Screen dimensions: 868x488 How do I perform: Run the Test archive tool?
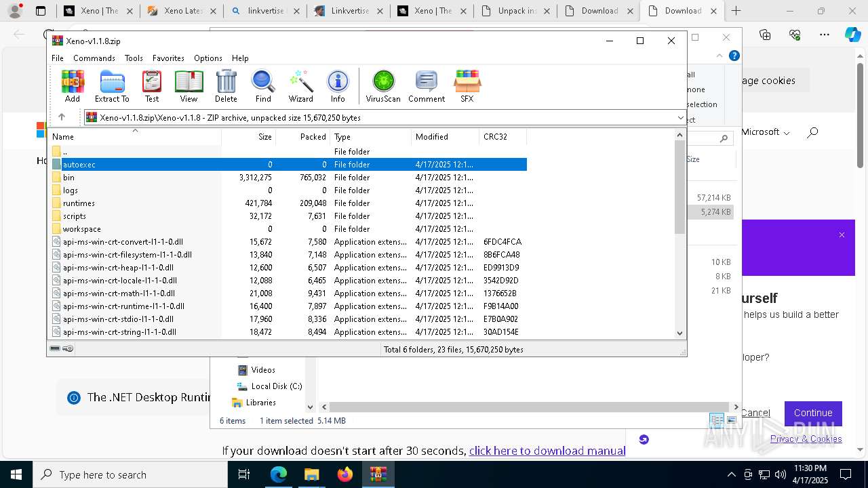click(x=152, y=86)
